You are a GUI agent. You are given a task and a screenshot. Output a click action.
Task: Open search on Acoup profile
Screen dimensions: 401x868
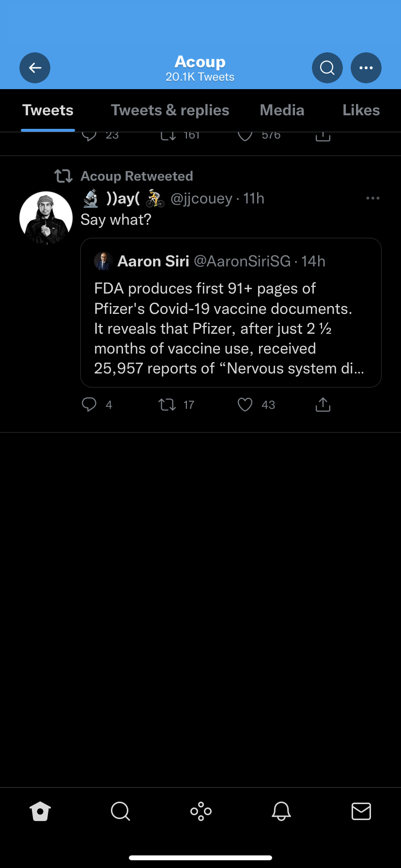pyautogui.click(x=327, y=68)
